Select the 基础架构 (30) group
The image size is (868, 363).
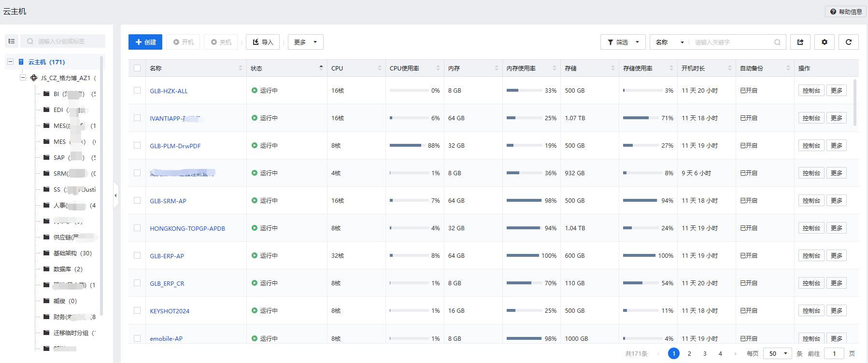point(72,253)
